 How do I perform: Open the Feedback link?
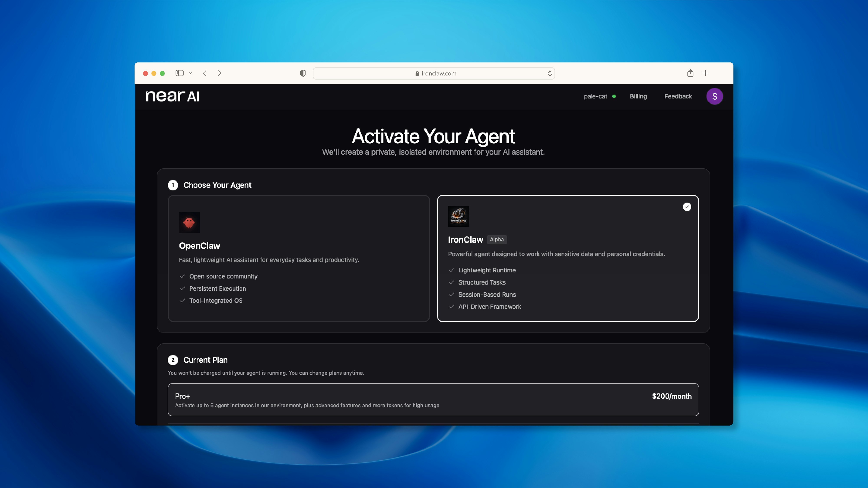pyautogui.click(x=678, y=96)
